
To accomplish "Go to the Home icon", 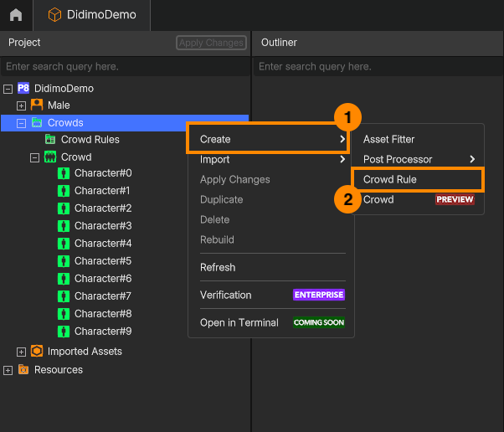I will [16, 15].
